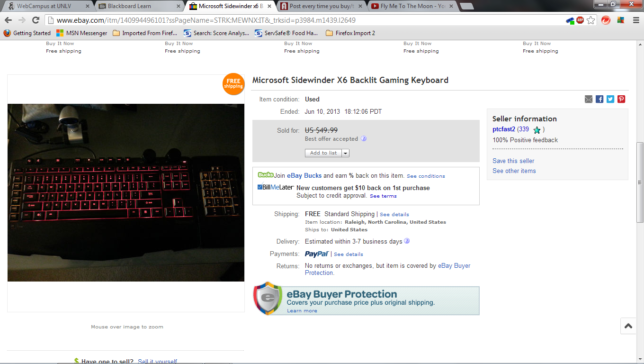This screenshot has width=644, height=364.
Task: Bookmark this page with the star icon
Action: pos(591,20)
